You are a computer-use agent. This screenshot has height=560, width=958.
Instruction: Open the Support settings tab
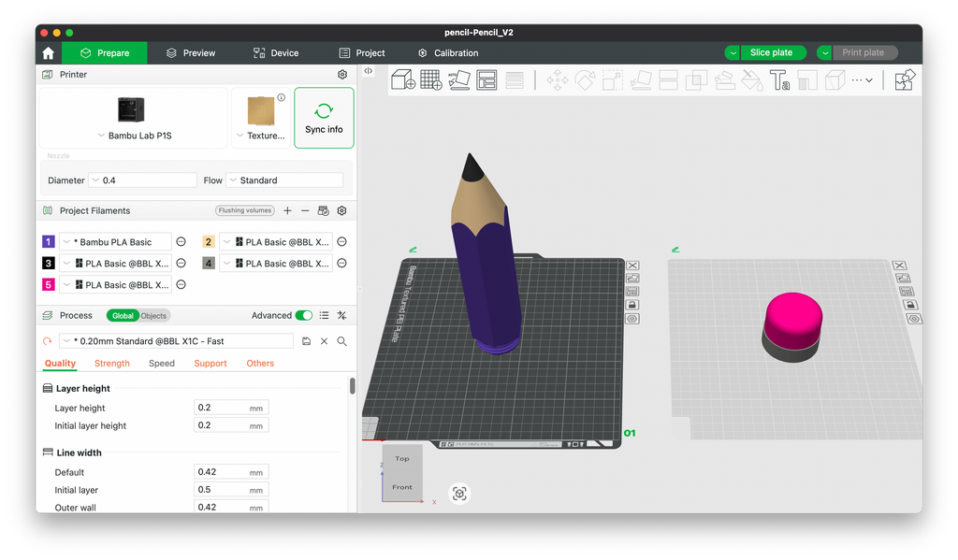pyautogui.click(x=210, y=364)
